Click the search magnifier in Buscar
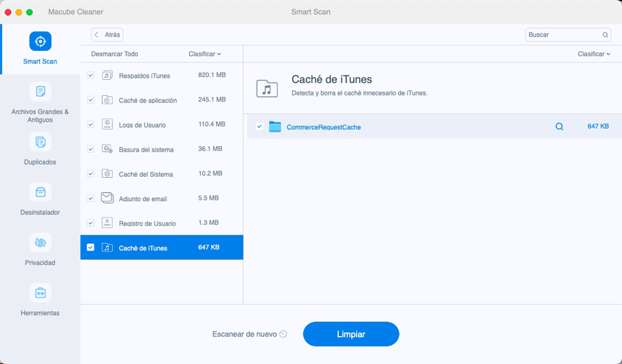 [x=606, y=35]
